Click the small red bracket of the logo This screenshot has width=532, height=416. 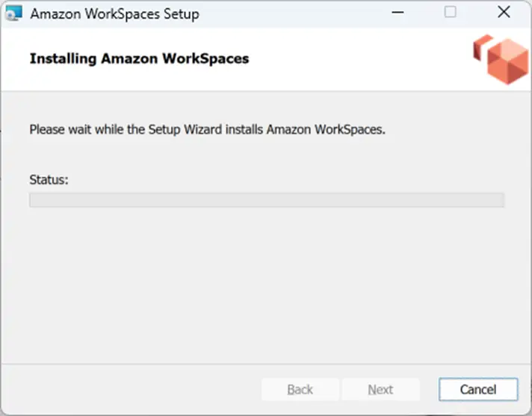[481, 48]
